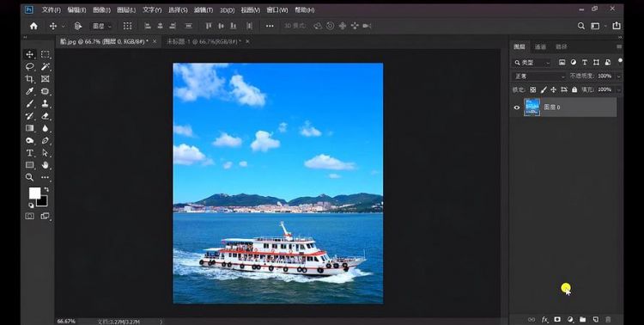Select the Magic Wand tool
The image size is (644, 325).
46,67
